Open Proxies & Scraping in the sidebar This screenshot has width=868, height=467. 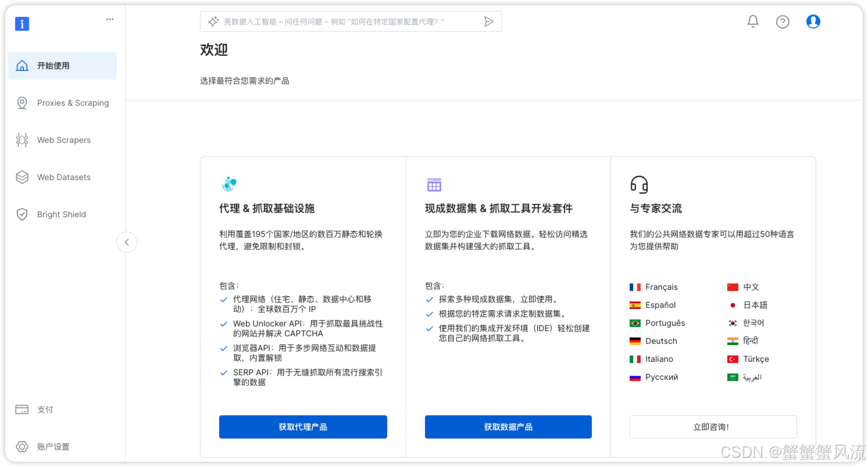coord(62,103)
